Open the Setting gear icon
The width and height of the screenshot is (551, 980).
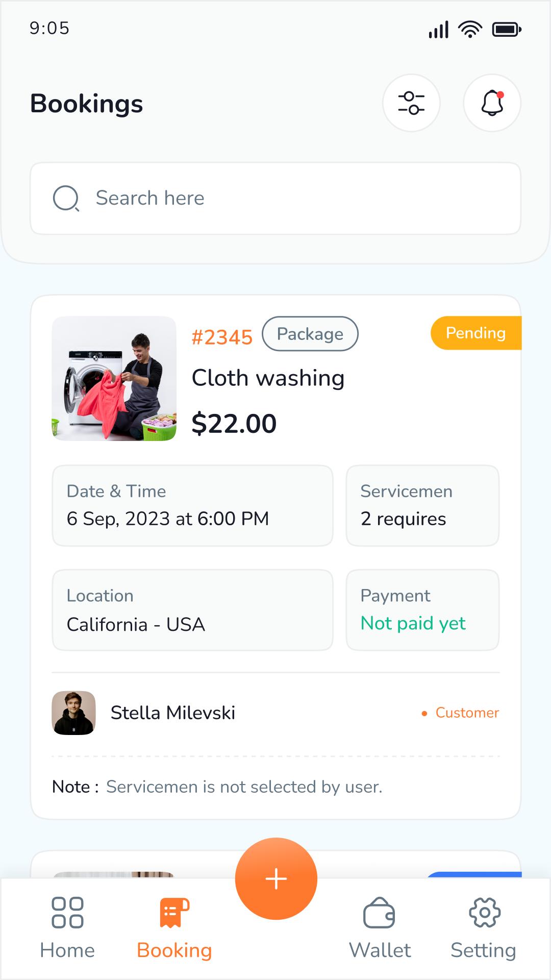coord(484,913)
